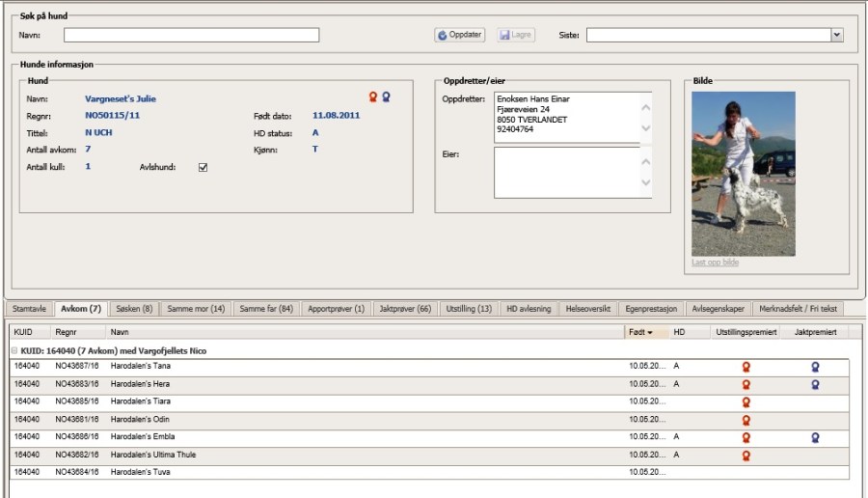This screenshot has width=868, height=498.
Task: Click red award icon for Harodalen's Ultima Thule
Action: (x=745, y=456)
